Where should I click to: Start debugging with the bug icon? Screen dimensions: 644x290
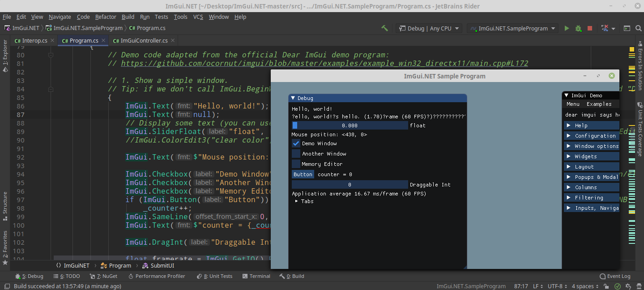(578, 28)
